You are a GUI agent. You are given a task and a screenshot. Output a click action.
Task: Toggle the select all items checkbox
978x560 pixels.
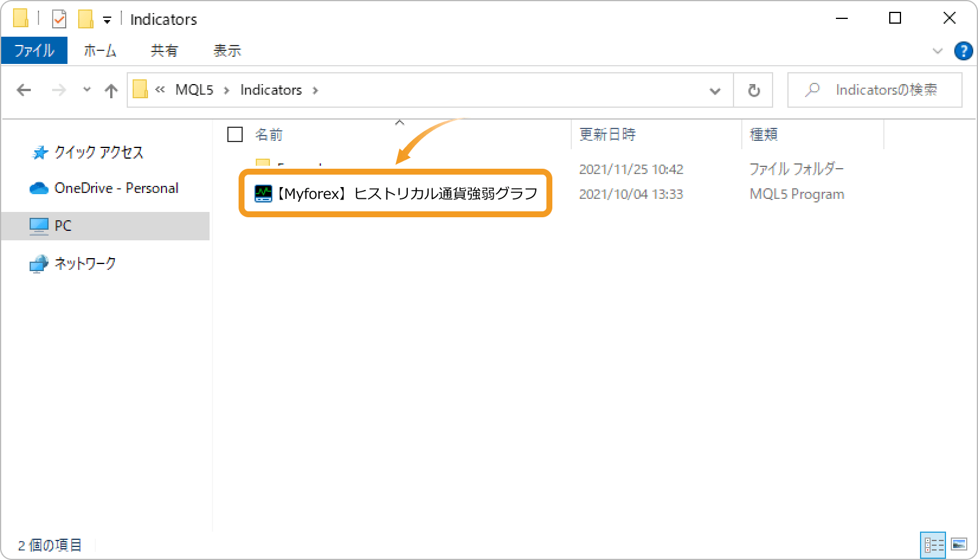pos(235,135)
